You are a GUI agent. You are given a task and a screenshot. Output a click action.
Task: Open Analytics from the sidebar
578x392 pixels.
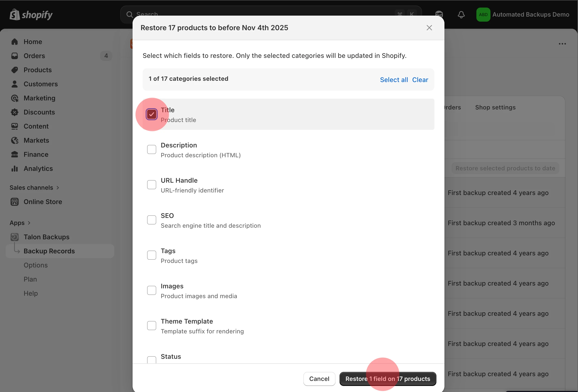click(x=38, y=169)
